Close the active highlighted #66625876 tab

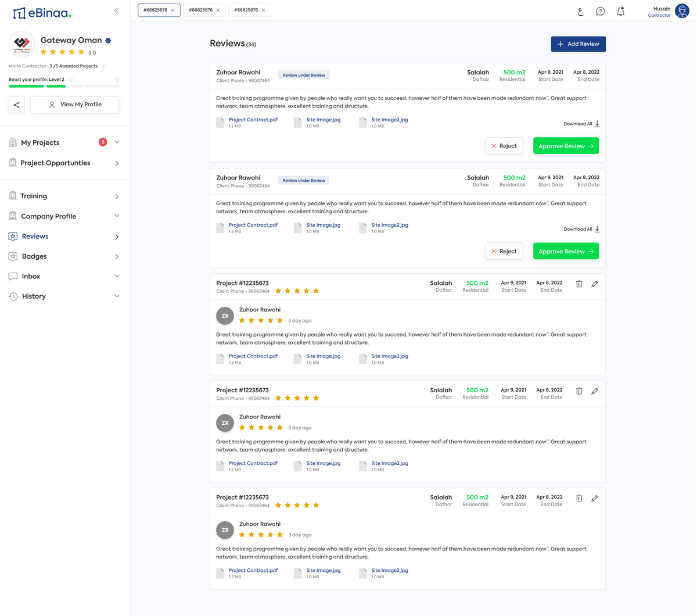(x=173, y=10)
